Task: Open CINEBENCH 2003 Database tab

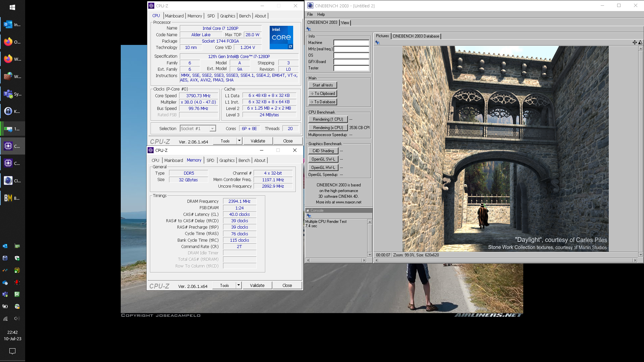Action: [416, 36]
